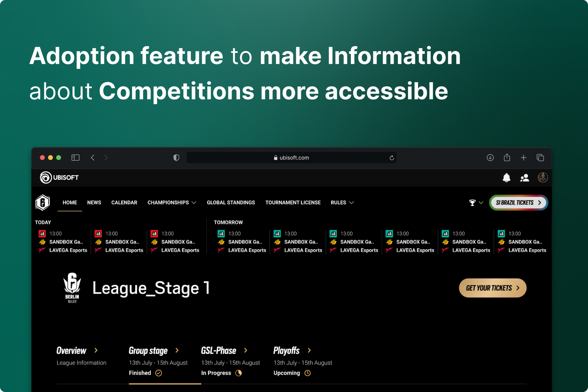Image resolution: width=588 pixels, height=392 pixels.
Task: Open the trophy dropdown selector
Action: [476, 203]
